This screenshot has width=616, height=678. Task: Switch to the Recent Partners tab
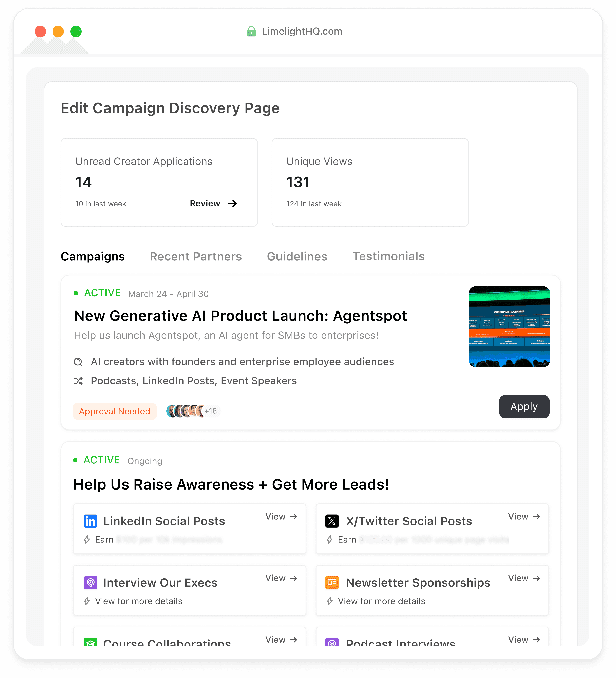196,256
